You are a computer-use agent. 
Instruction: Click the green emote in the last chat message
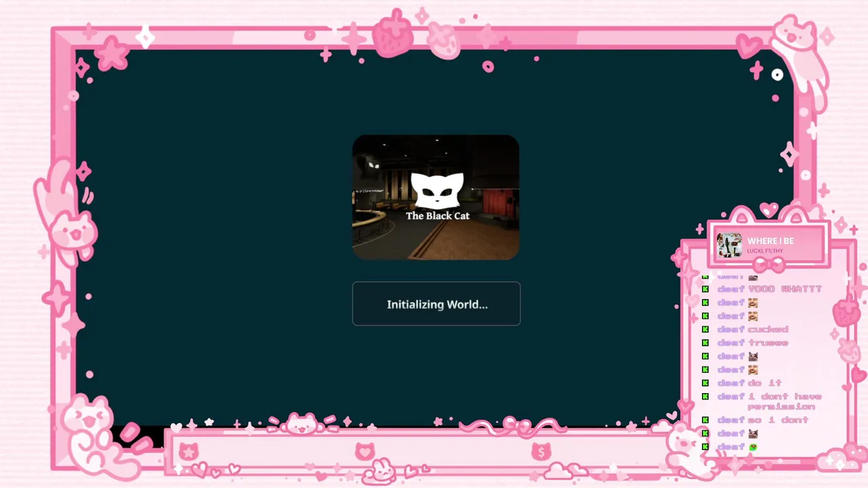tap(753, 447)
